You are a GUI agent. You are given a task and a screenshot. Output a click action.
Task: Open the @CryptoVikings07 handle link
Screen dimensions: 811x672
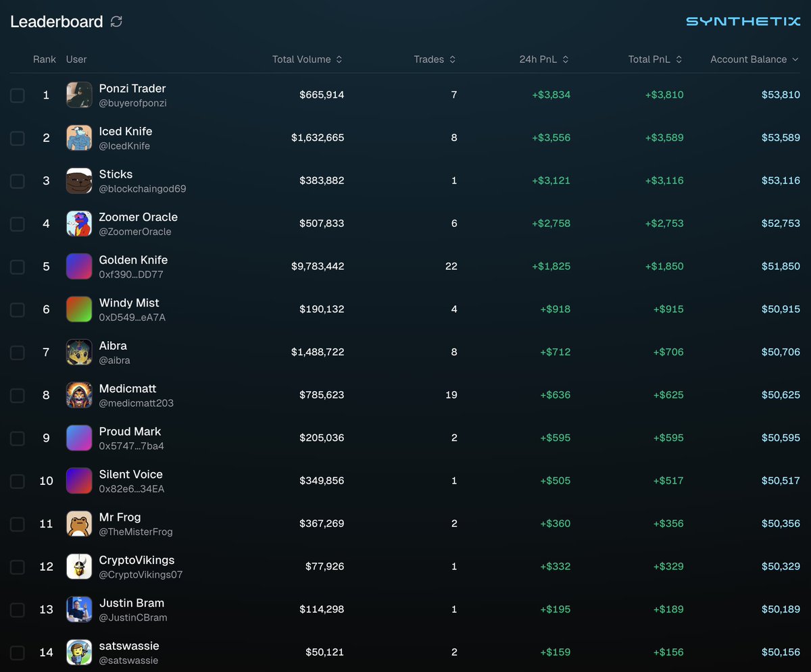click(x=141, y=575)
